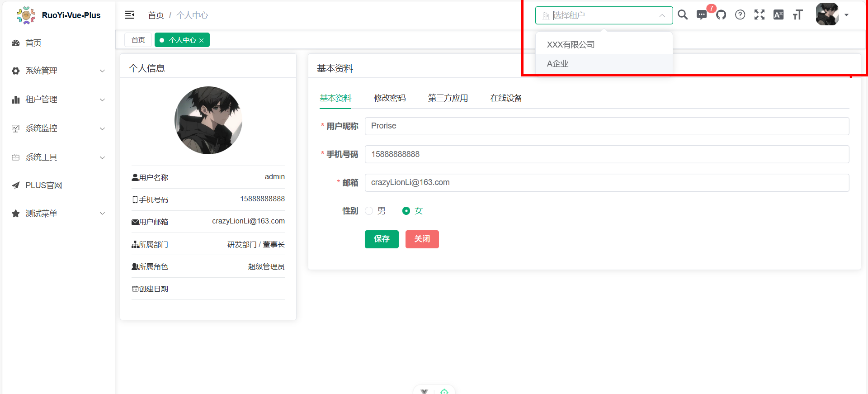
Task: Open the language switch icon
Action: point(778,15)
